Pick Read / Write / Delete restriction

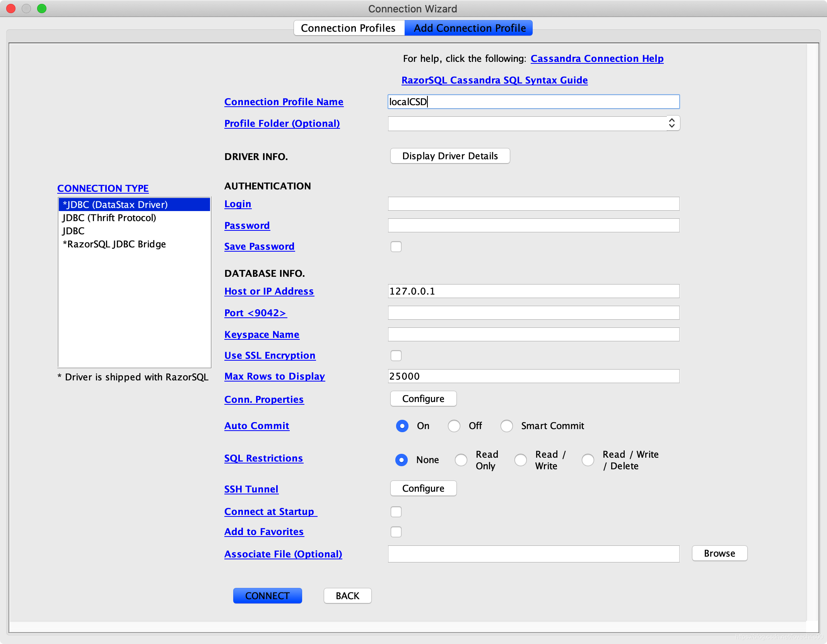click(x=588, y=460)
